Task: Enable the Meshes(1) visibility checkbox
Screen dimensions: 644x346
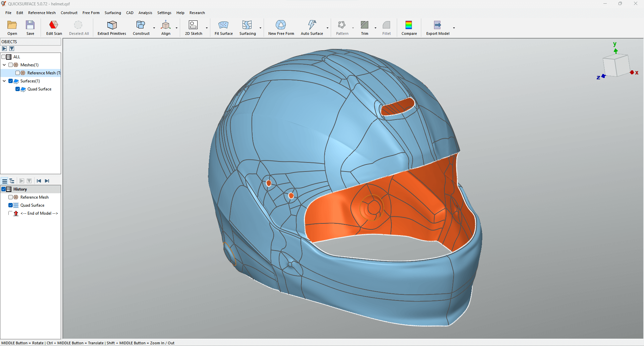Action: click(x=11, y=65)
